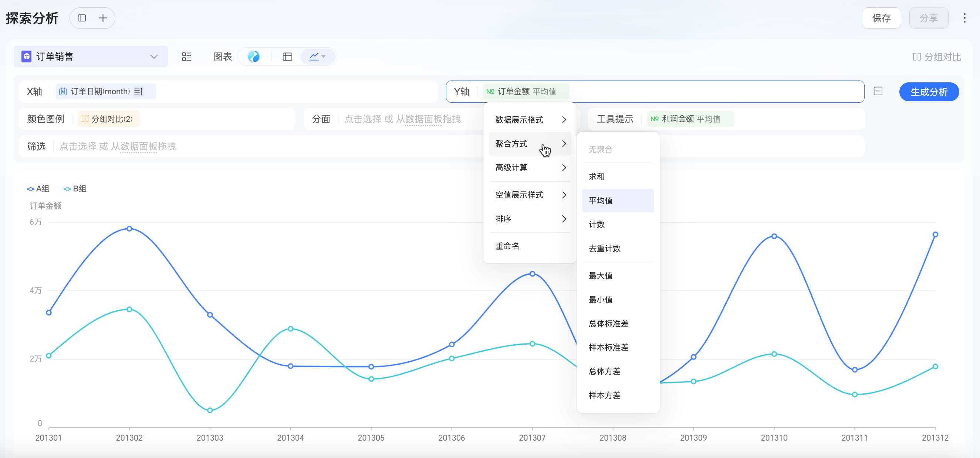The width and height of the screenshot is (980, 458).
Task: Expand 数据展示格式 submenu
Action: (x=530, y=120)
